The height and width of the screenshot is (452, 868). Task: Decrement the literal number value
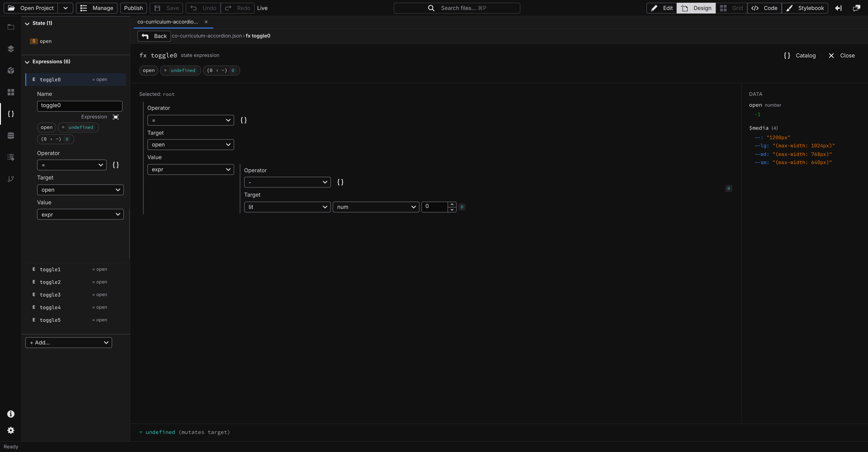pos(452,210)
